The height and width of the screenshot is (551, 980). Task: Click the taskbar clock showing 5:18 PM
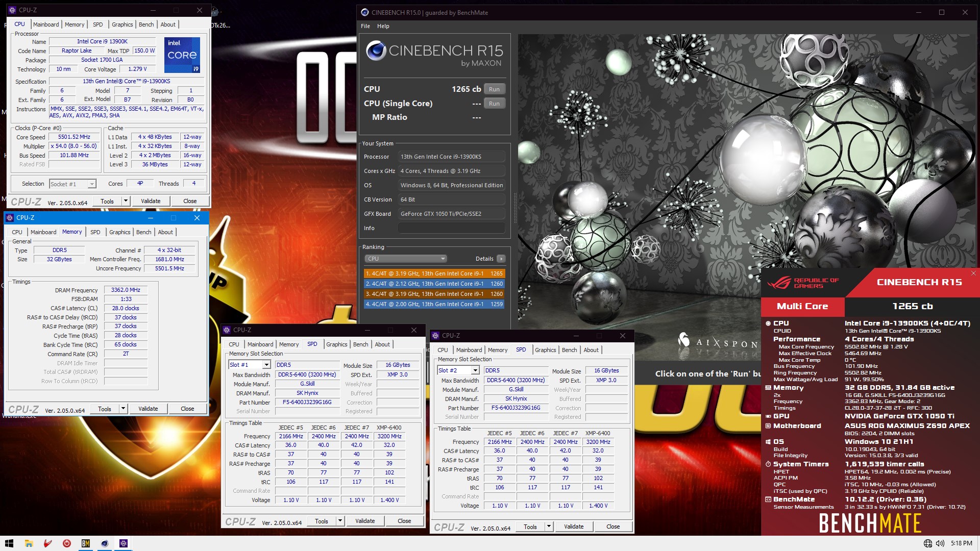961,543
